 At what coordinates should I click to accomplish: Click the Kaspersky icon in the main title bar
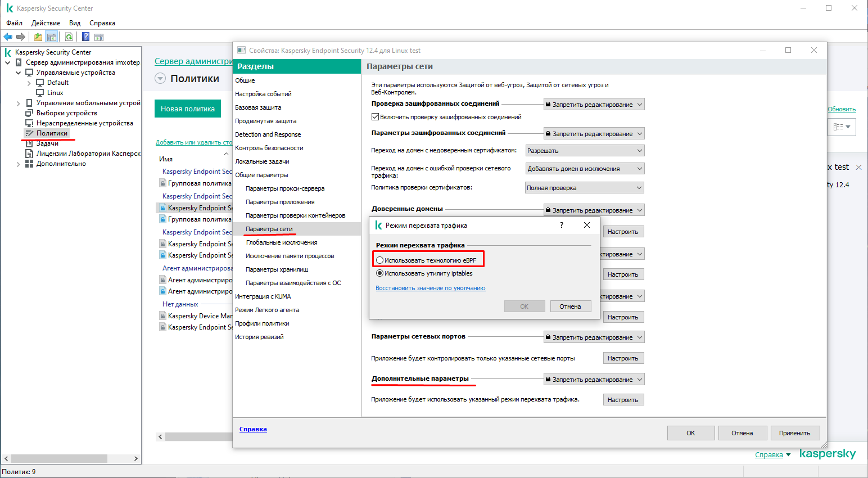10,8
